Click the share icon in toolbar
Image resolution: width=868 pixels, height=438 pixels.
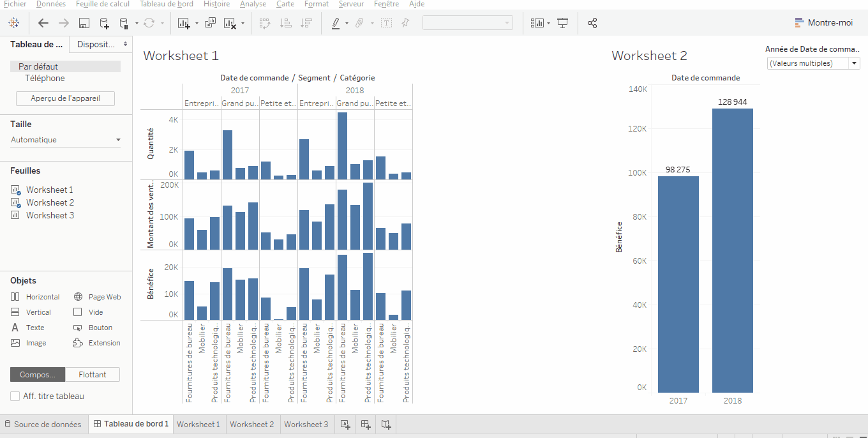pyautogui.click(x=592, y=23)
